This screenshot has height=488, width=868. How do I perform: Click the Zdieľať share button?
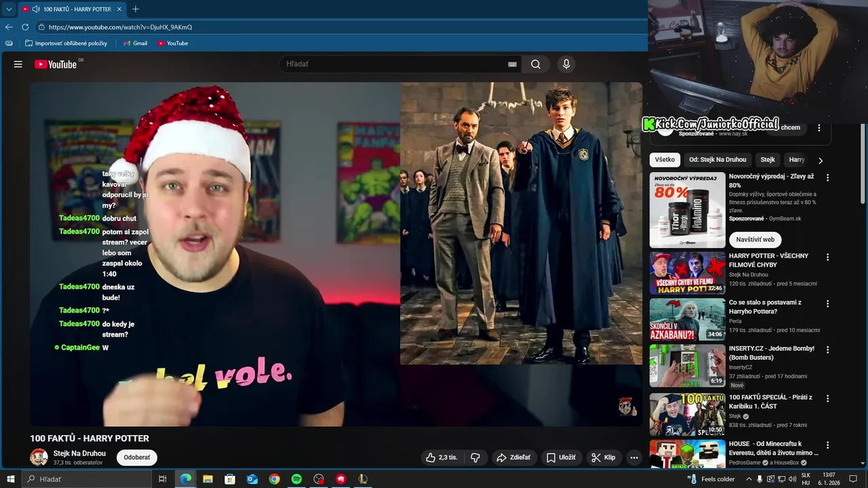click(513, 457)
